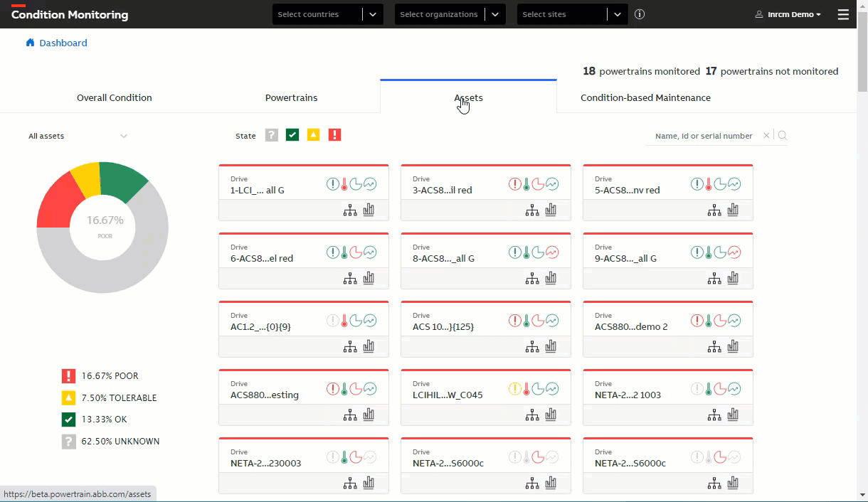Open hierarchy icon on ACS 10...}{125} card

click(532, 347)
